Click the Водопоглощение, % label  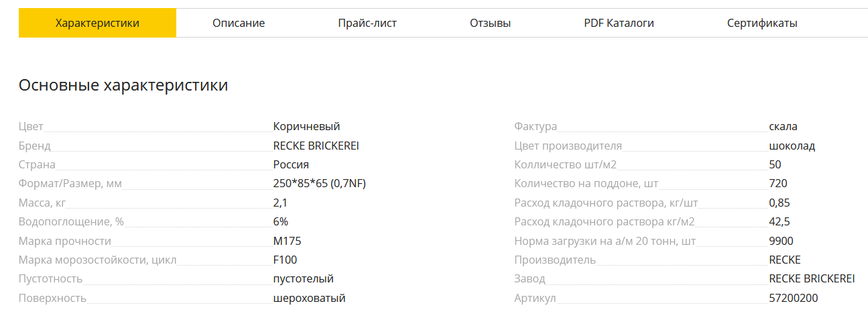coord(71,221)
